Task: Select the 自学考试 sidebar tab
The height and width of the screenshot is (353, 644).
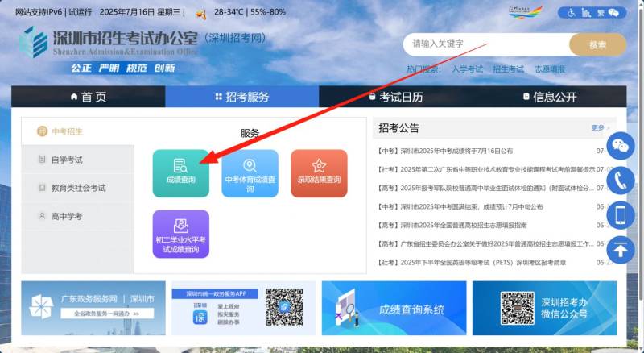Action: (67, 160)
